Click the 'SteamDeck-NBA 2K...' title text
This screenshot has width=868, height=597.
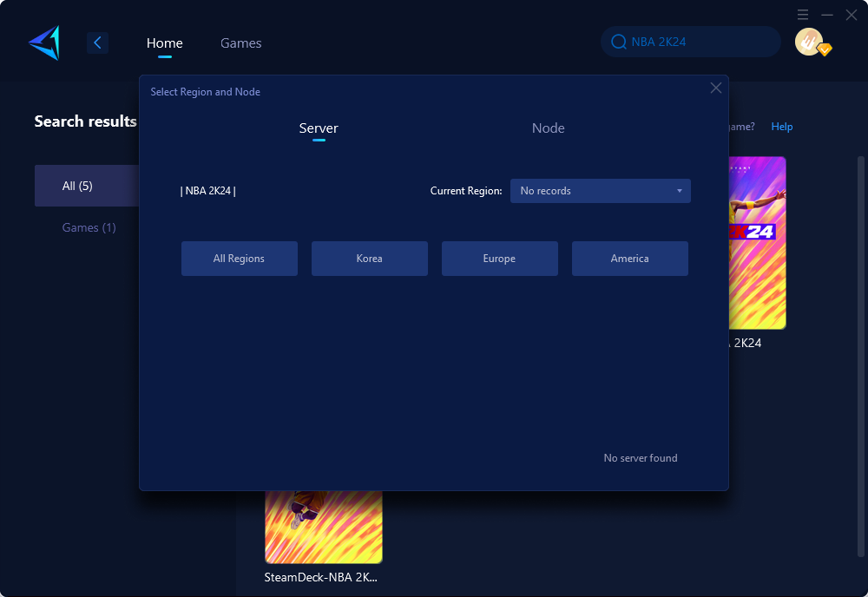(320, 577)
